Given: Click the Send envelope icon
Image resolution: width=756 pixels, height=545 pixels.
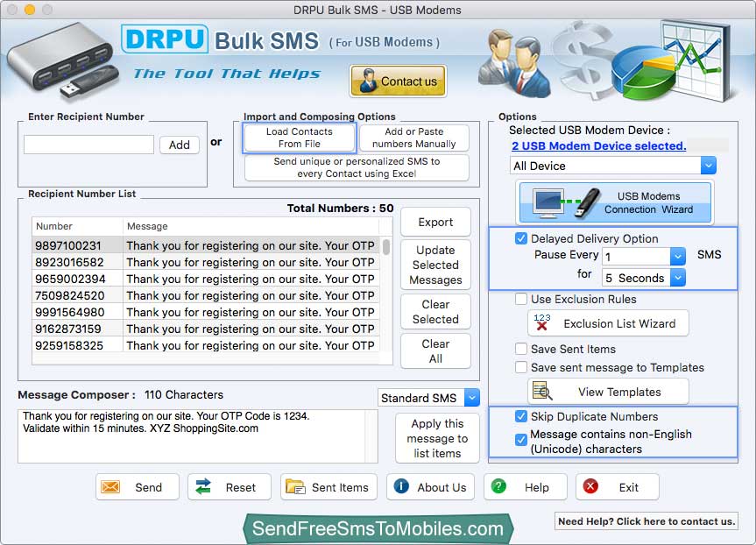Looking at the screenshot, I should (x=110, y=486).
